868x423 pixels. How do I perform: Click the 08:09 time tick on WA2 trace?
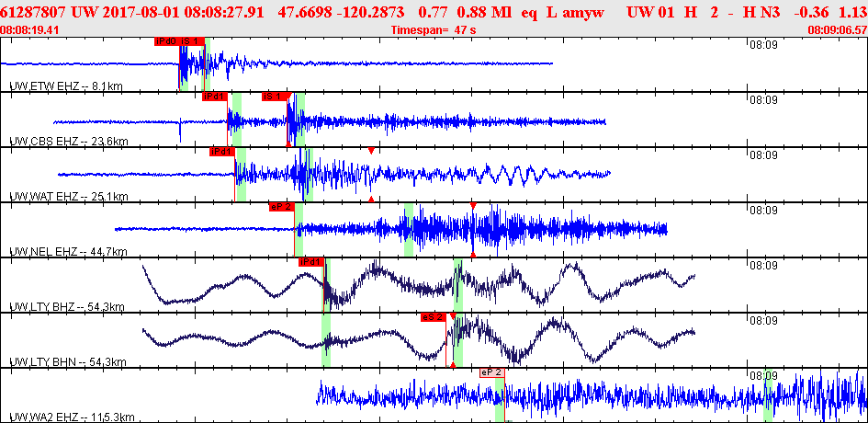pos(763,376)
